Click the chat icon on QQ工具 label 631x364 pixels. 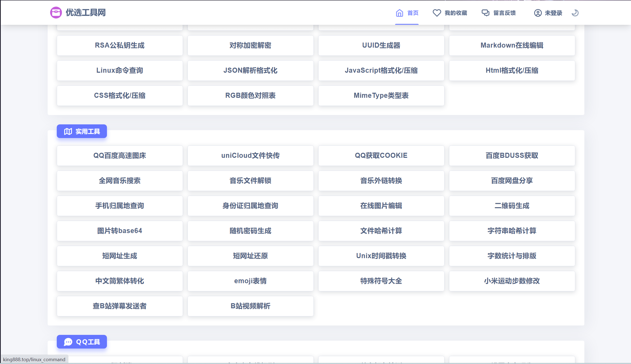[68, 342]
